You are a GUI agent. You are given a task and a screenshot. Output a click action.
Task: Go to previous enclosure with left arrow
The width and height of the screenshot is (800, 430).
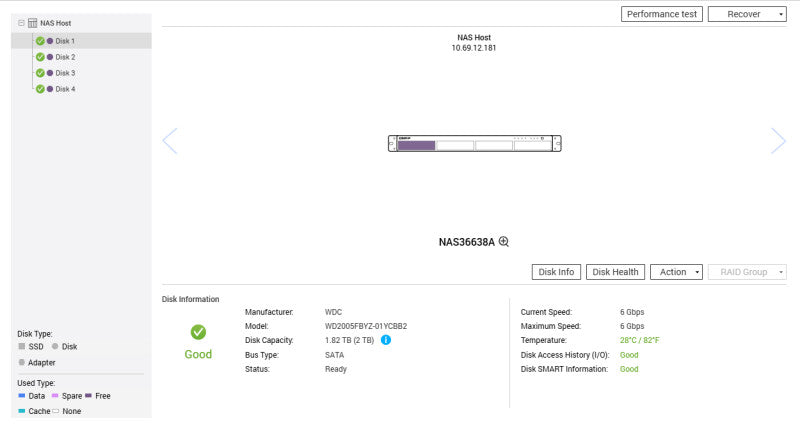(170, 141)
